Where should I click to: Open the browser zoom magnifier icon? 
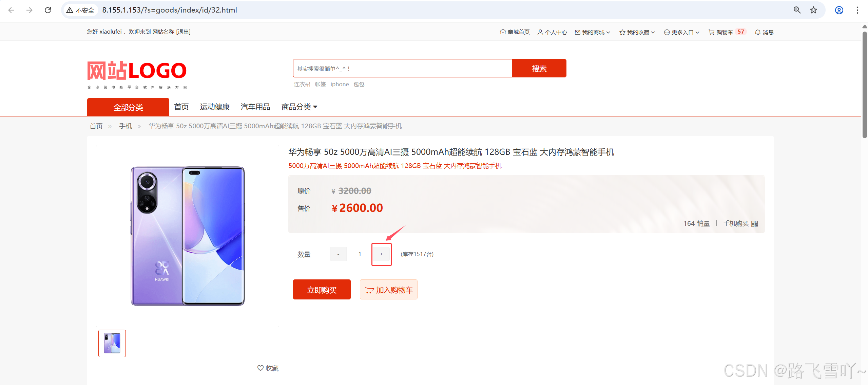pos(797,10)
